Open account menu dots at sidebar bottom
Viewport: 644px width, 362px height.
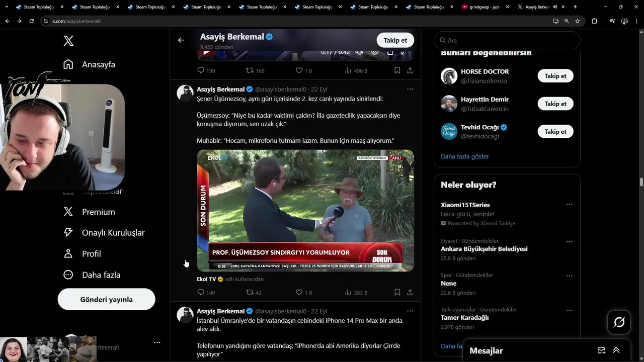[x=157, y=342]
